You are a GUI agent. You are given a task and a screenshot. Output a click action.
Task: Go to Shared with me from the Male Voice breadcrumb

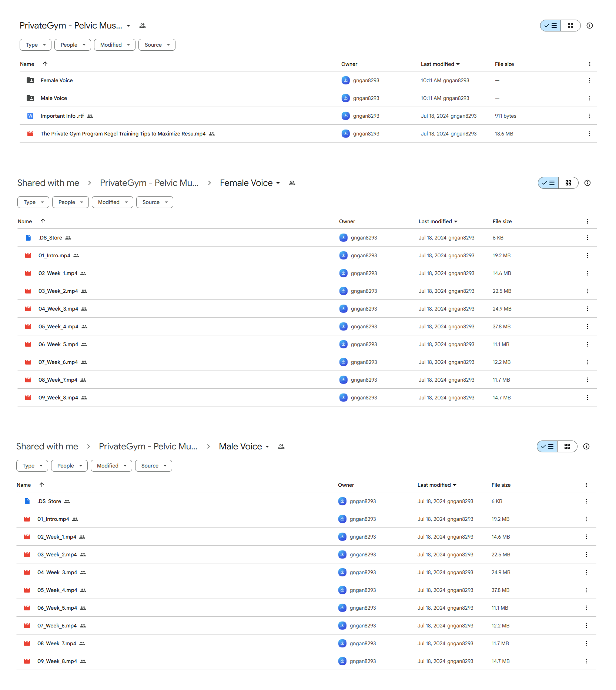[47, 446]
